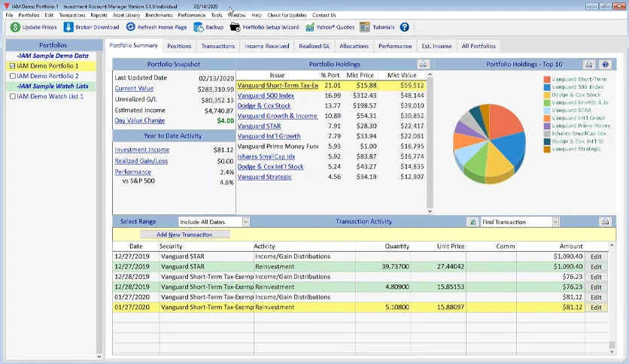
Task: Switch to the Allocations tab
Action: click(354, 46)
